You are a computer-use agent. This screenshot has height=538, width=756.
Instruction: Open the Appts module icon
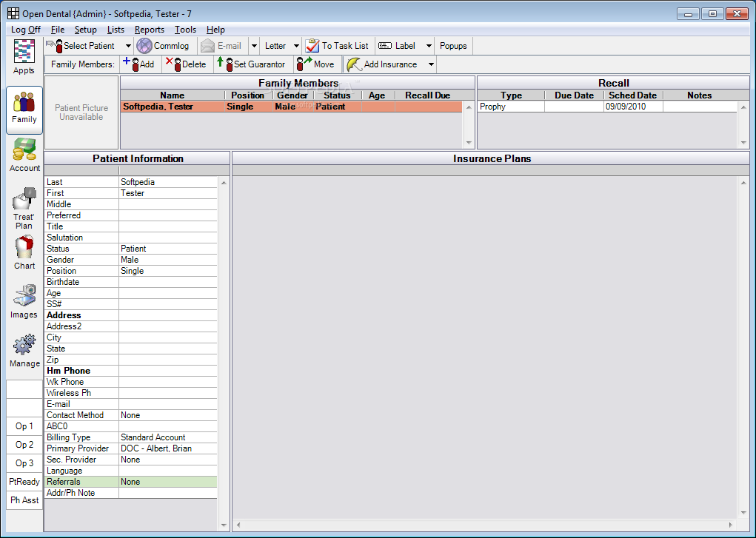[x=24, y=51]
